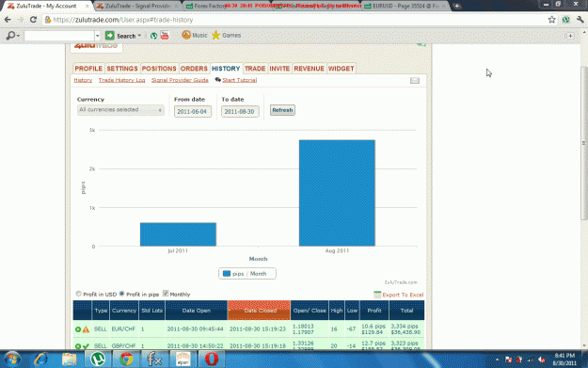Toggle the Monthly checkbox
This screenshot has width=588, height=368.
[x=166, y=294]
